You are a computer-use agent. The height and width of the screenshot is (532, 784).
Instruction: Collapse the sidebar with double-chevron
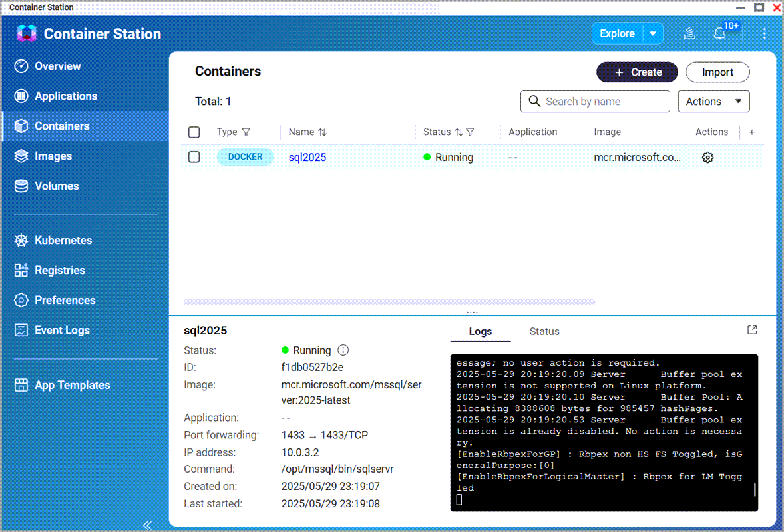pos(148,525)
